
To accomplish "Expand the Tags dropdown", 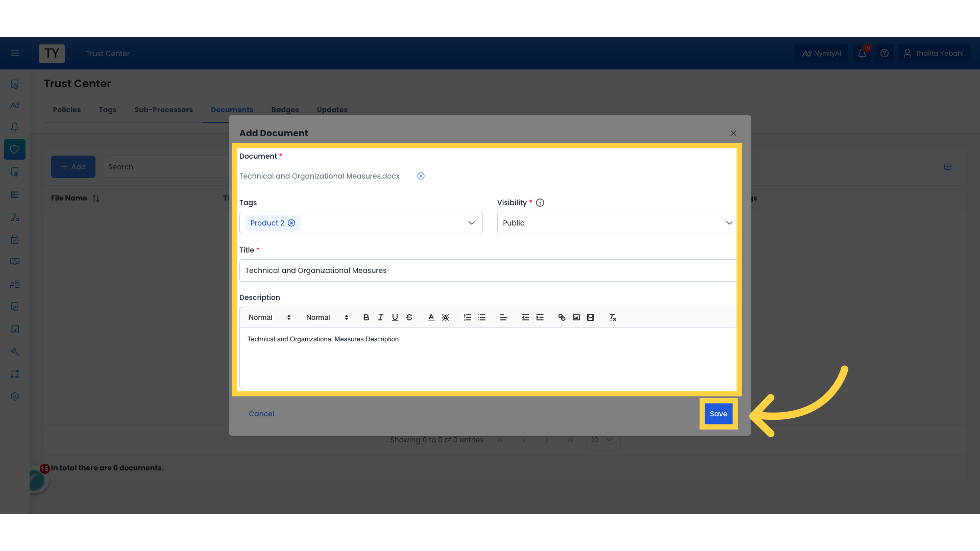I will point(471,222).
